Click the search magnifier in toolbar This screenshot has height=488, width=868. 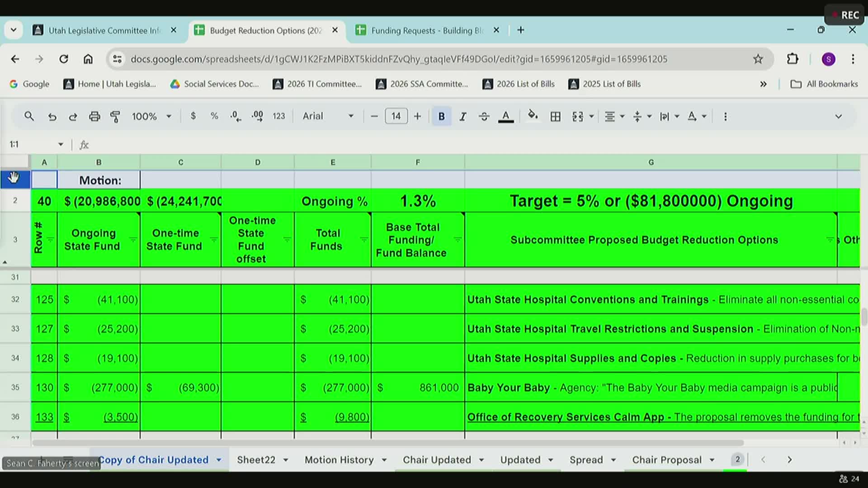point(29,116)
